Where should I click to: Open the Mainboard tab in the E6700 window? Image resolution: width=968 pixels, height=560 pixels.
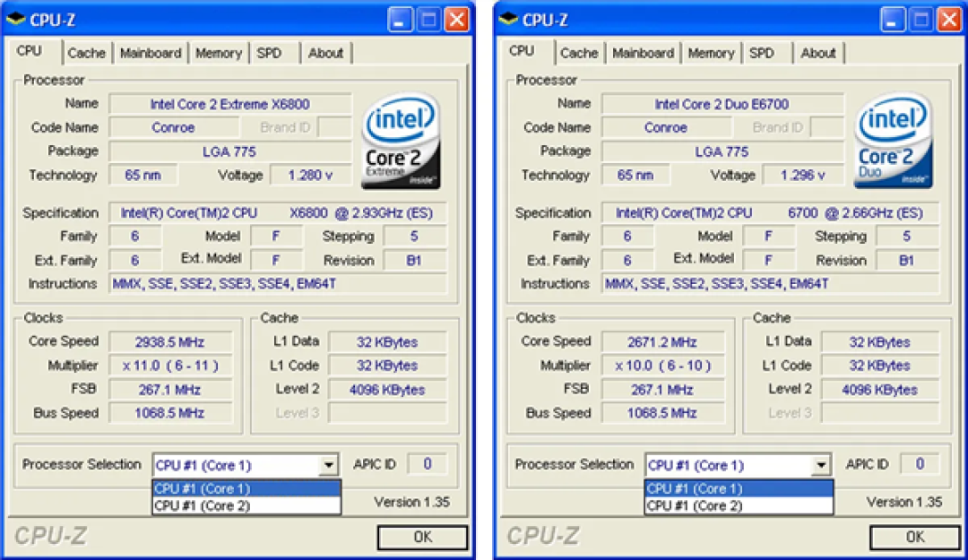(644, 53)
